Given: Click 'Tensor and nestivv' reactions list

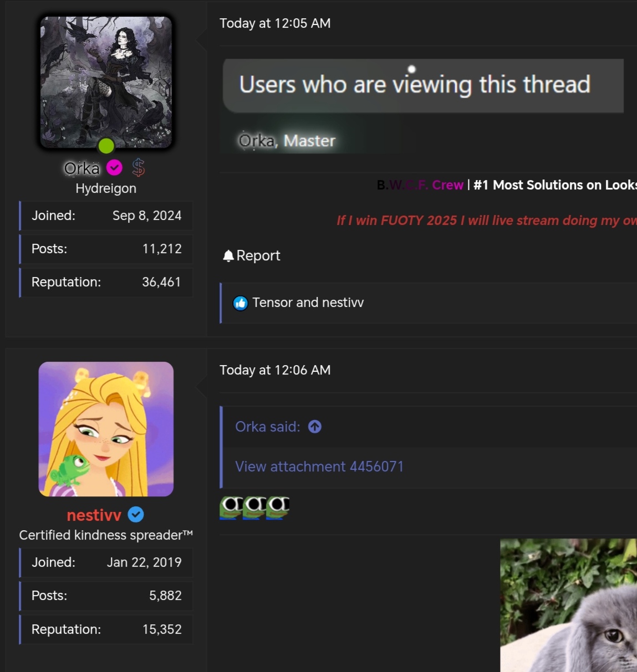Looking at the screenshot, I should tap(308, 302).
